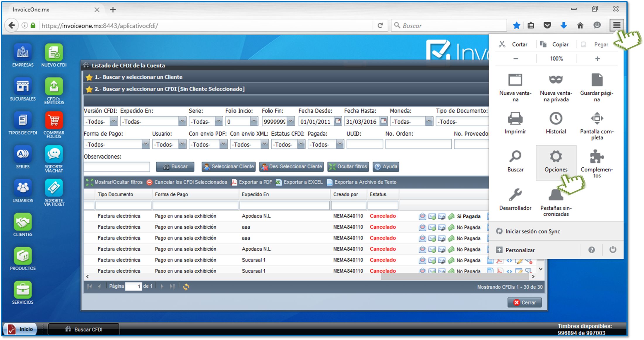Click the Ayuda help button

tap(386, 166)
